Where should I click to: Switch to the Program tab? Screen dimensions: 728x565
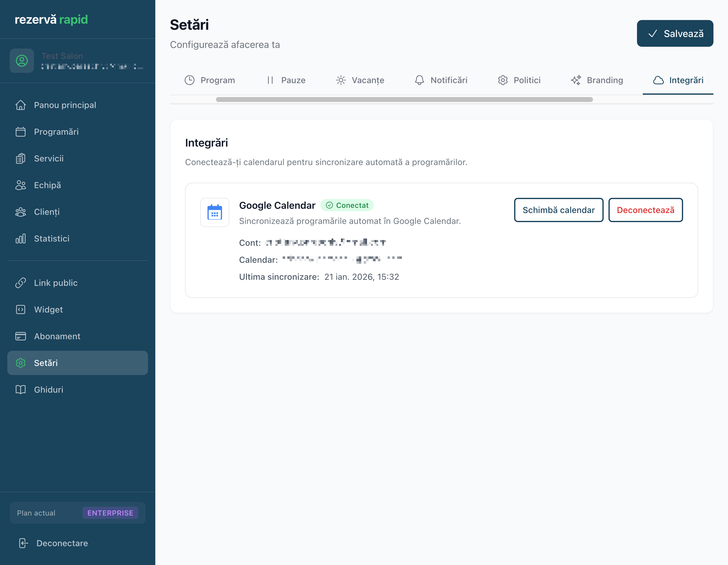210,80
